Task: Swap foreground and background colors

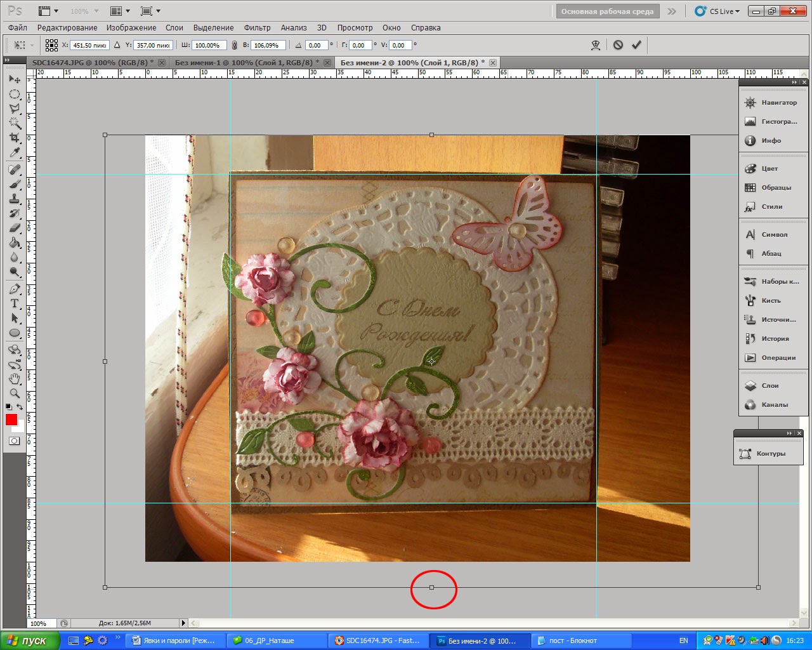Action: [x=20, y=407]
